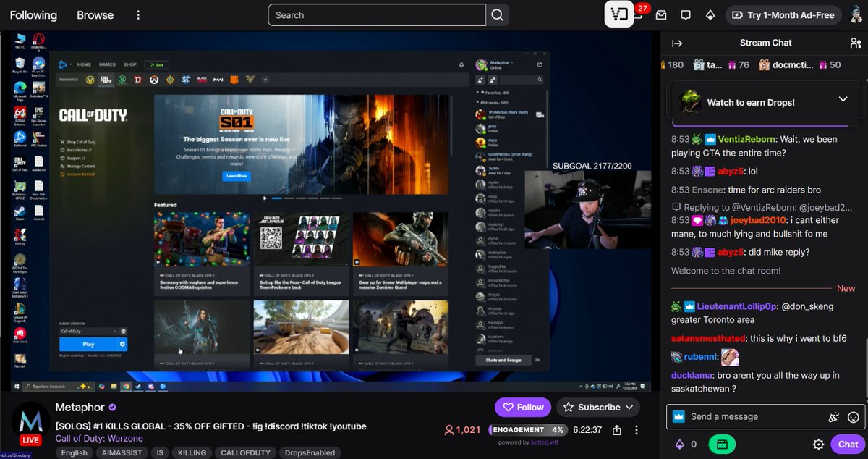Click the Learn More banner button

(x=237, y=176)
